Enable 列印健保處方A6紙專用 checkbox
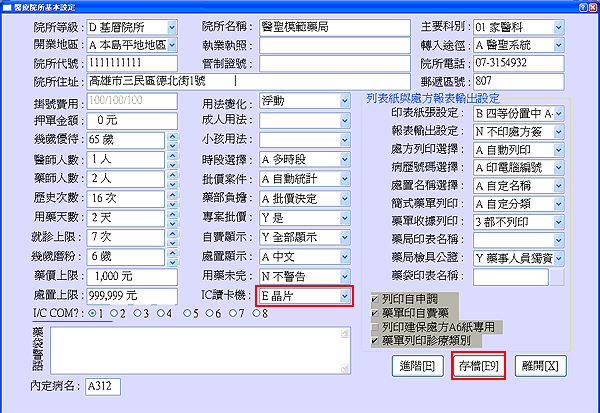 374,327
